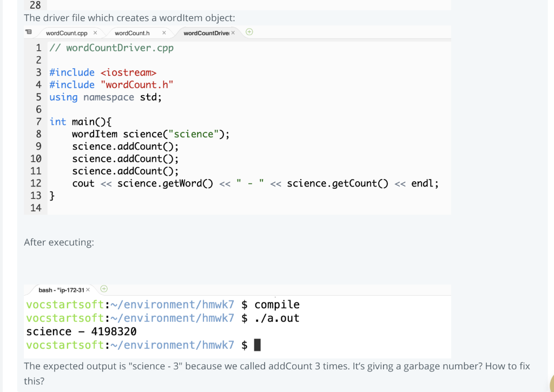The width and height of the screenshot is (554, 392).
Task: Open a new terminal tab using the plus icon
Action: click(103, 289)
